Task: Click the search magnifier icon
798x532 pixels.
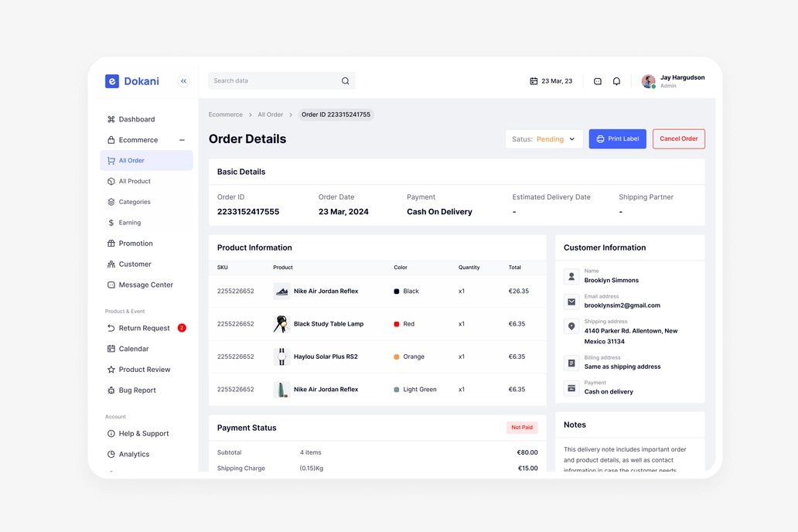Action: tap(346, 81)
